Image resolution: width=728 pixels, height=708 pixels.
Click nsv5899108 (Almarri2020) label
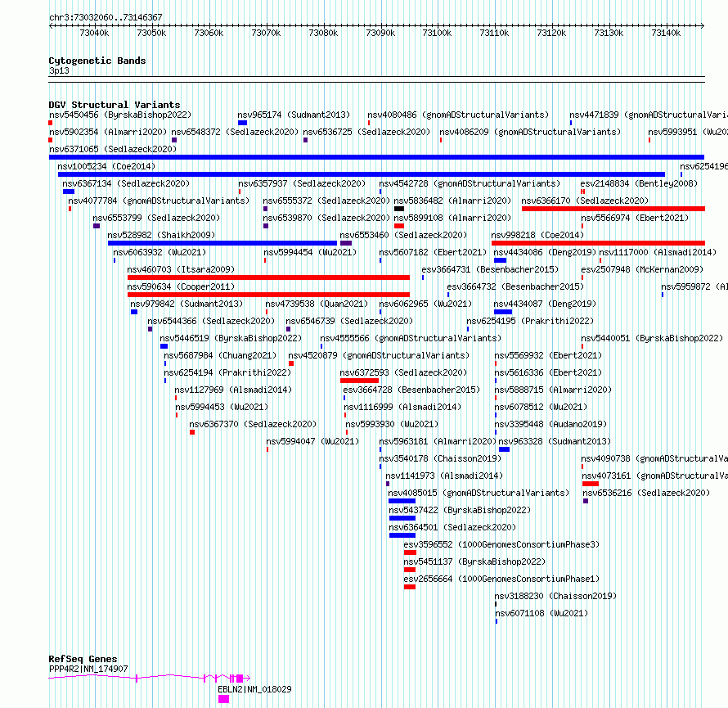coord(452,218)
